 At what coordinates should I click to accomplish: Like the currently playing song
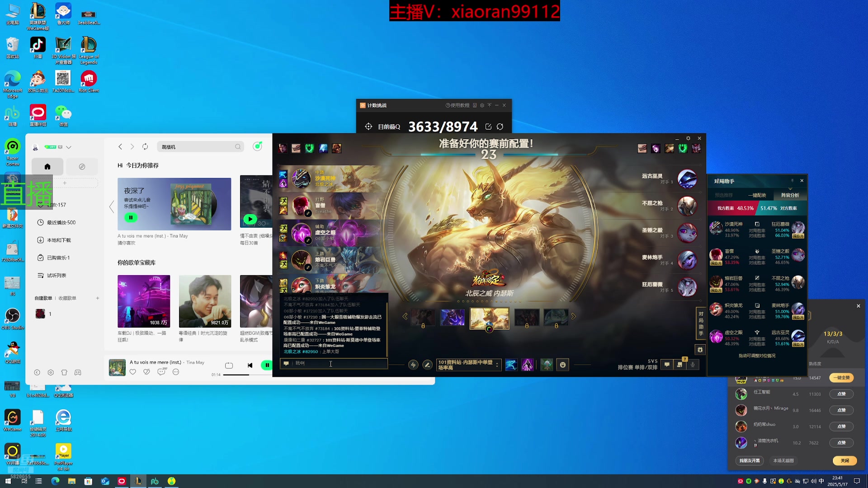coord(133,372)
